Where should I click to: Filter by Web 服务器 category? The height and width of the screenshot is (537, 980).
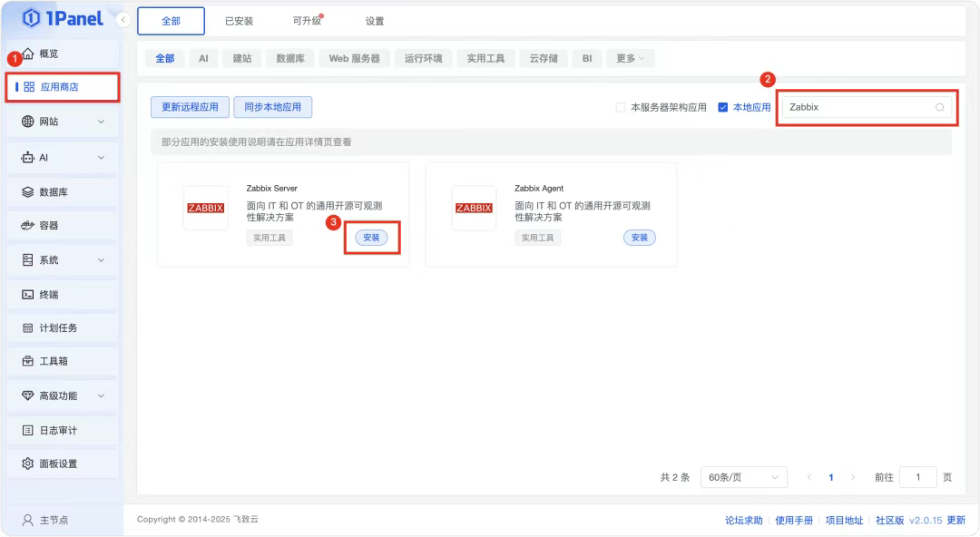[x=355, y=58]
